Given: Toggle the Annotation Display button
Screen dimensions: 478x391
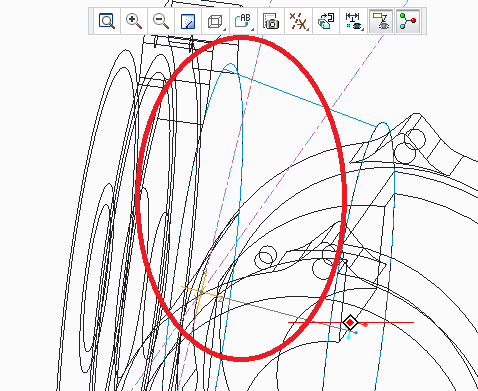Looking at the screenshot, I should click(380, 21).
